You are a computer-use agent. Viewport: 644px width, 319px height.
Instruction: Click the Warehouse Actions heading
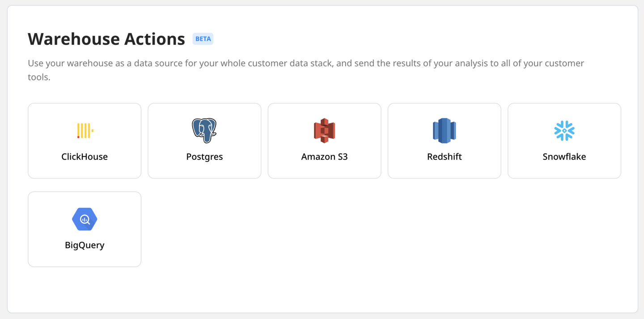click(x=106, y=39)
